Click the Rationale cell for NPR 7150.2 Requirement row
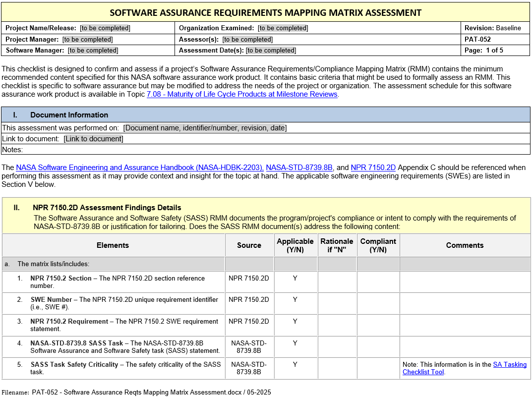This screenshot has width=532, height=397. [x=337, y=325]
